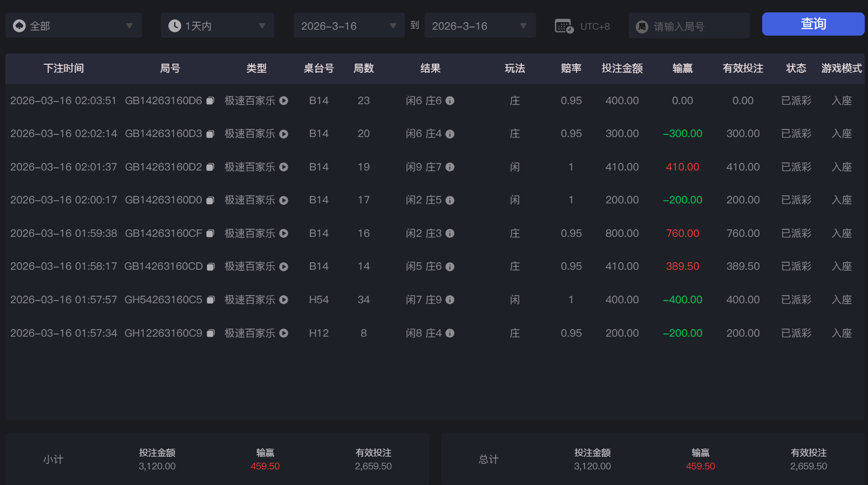
Task: Open the start date 2026-3-16 picker
Action: click(349, 26)
